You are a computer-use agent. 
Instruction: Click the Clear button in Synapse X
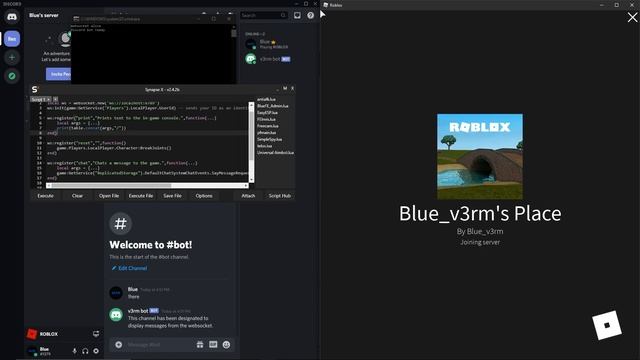click(x=77, y=196)
